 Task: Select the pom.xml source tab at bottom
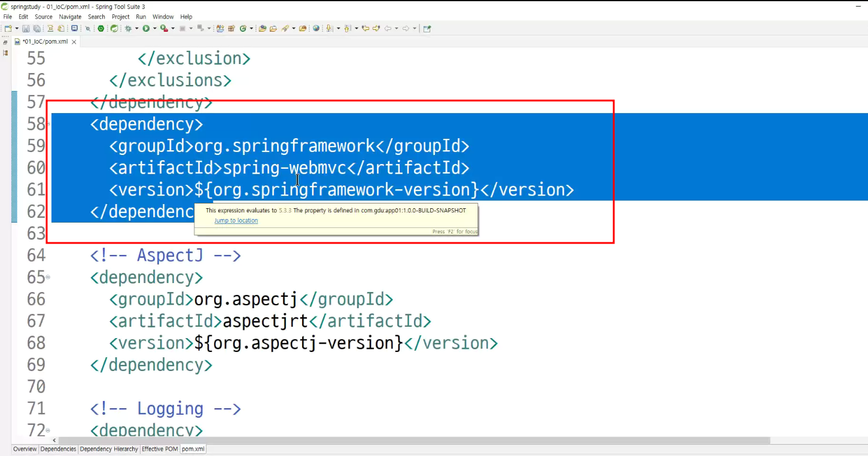[193, 449]
